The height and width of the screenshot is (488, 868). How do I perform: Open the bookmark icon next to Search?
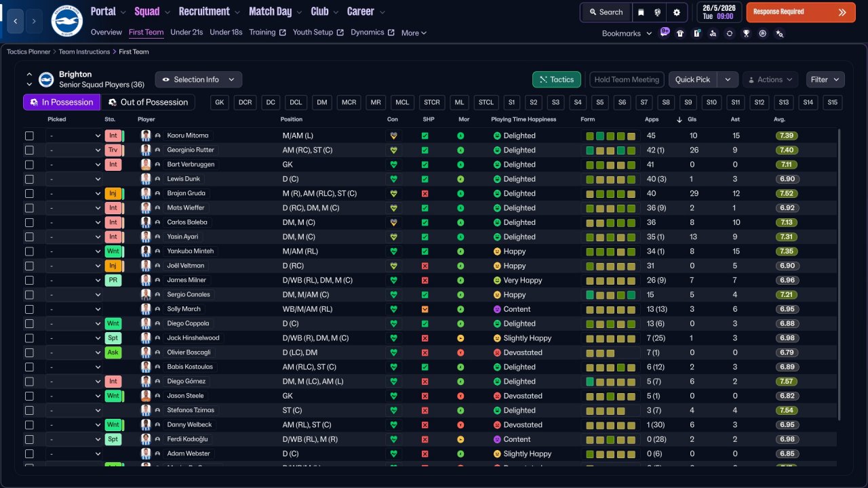(x=641, y=12)
